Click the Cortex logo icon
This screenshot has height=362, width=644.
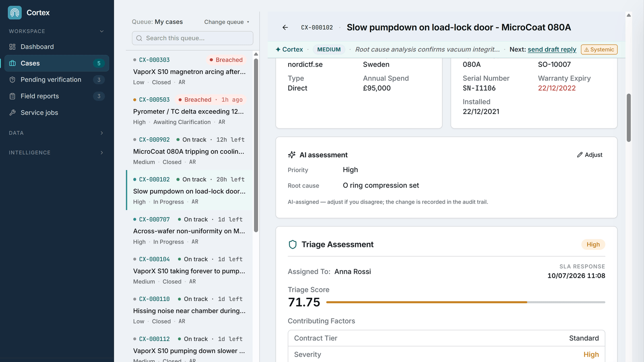point(15,12)
